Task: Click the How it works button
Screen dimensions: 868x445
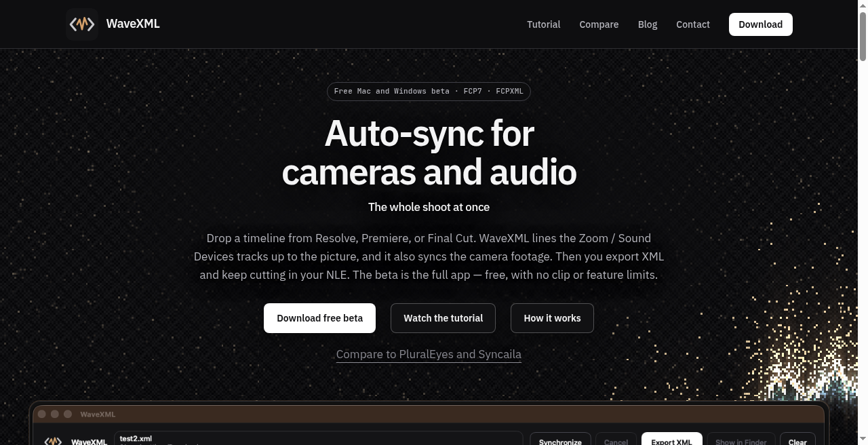Action: [x=552, y=318]
